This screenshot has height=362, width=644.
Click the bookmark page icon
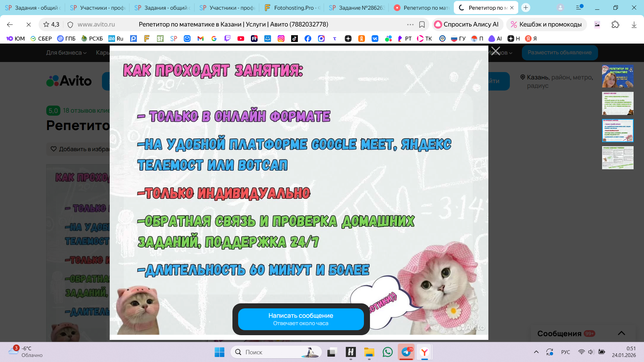pos(422,24)
